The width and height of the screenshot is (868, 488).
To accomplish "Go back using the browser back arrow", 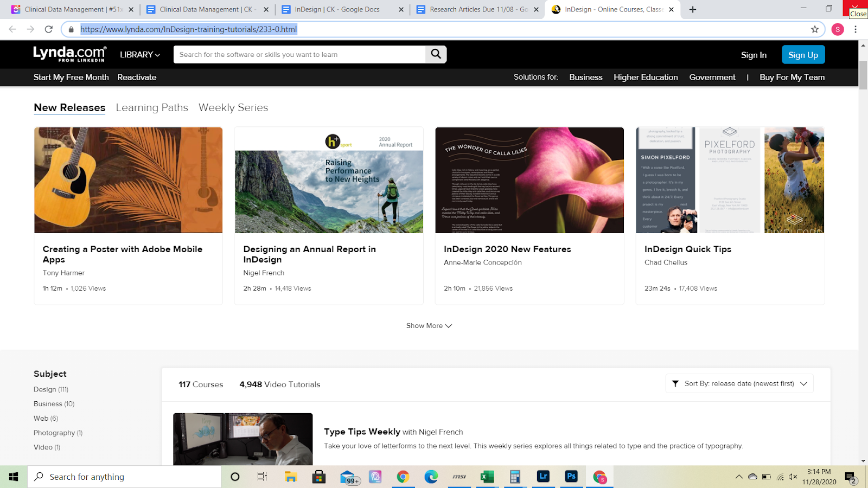I will (x=12, y=29).
